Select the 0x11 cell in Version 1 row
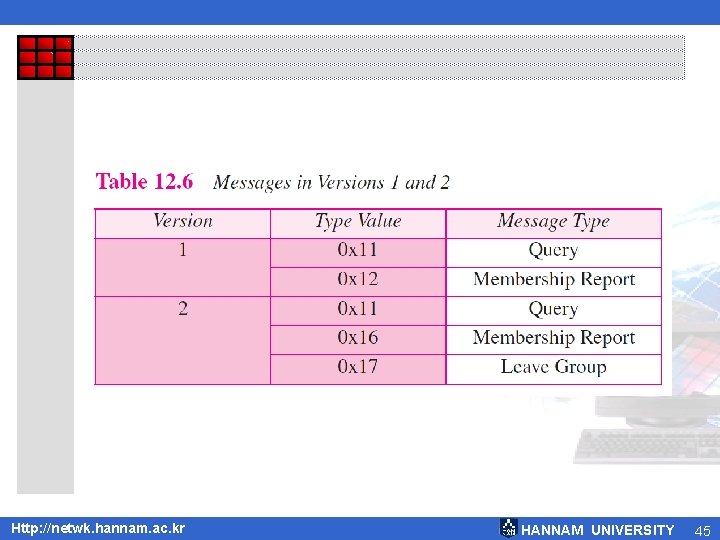The image size is (720, 540). pyautogui.click(x=358, y=253)
